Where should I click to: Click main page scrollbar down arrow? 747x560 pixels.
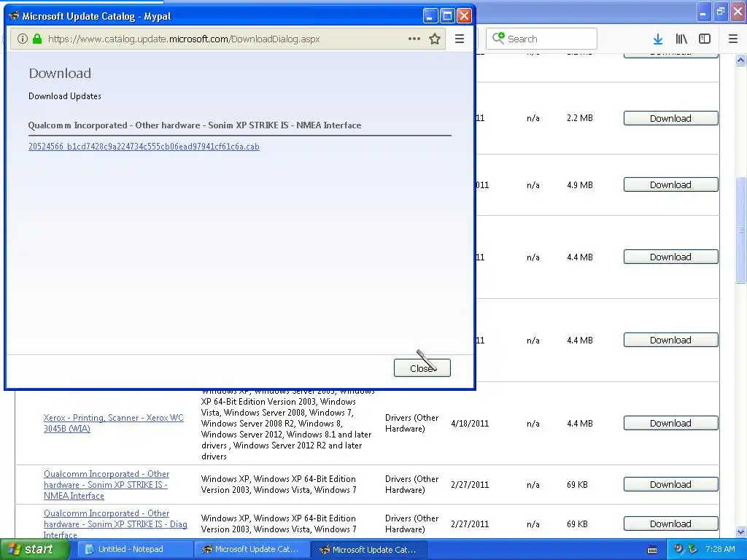740,532
